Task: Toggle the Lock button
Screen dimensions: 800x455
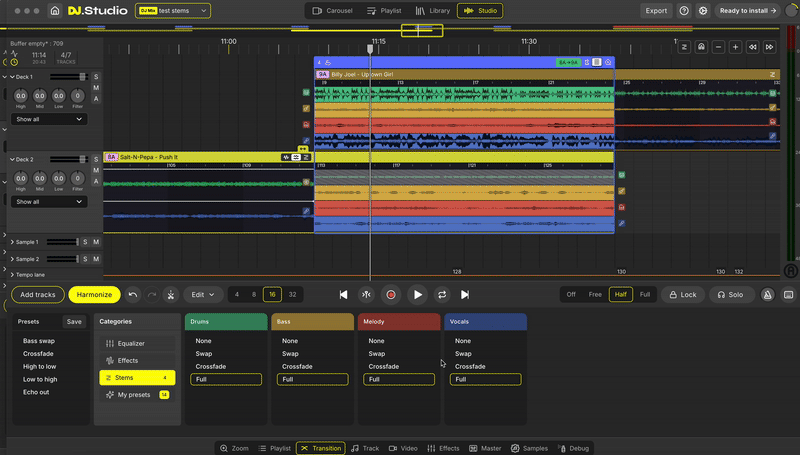Action: pyautogui.click(x=683, y=295)
